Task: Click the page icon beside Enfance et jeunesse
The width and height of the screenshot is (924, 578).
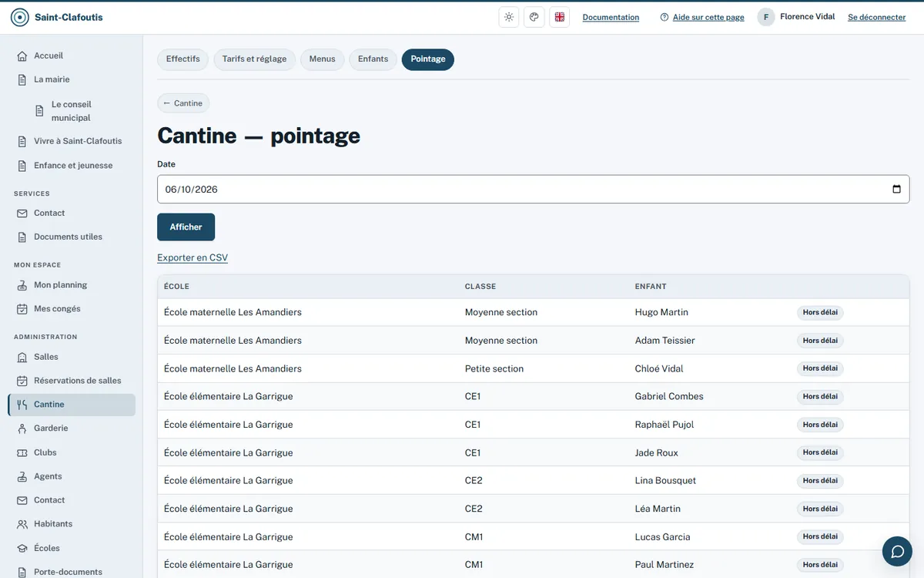Action: [22, 166]
